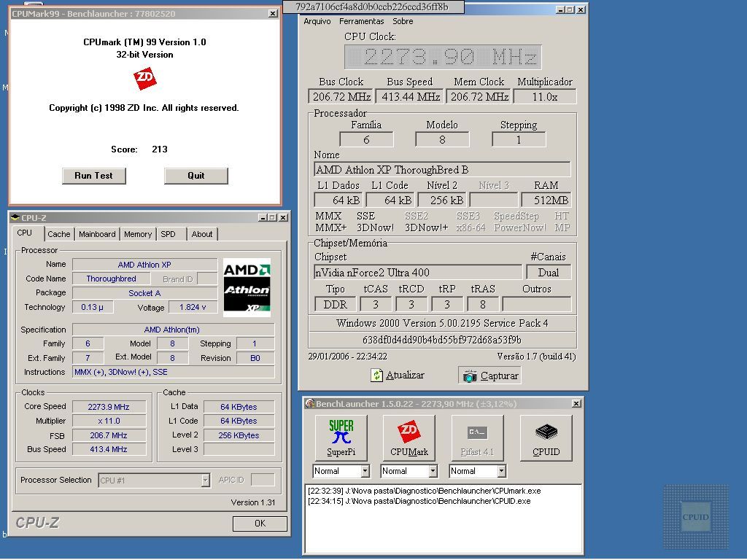Click the CPUMark99 score value 213
Screen dimensions: 747x560
click(x=160, y=149)
